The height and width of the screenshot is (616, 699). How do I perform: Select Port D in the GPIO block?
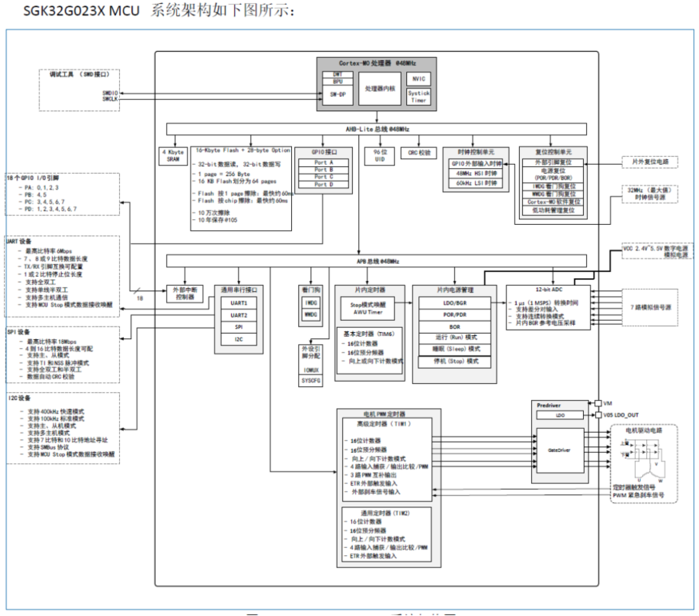click(324, 184)
